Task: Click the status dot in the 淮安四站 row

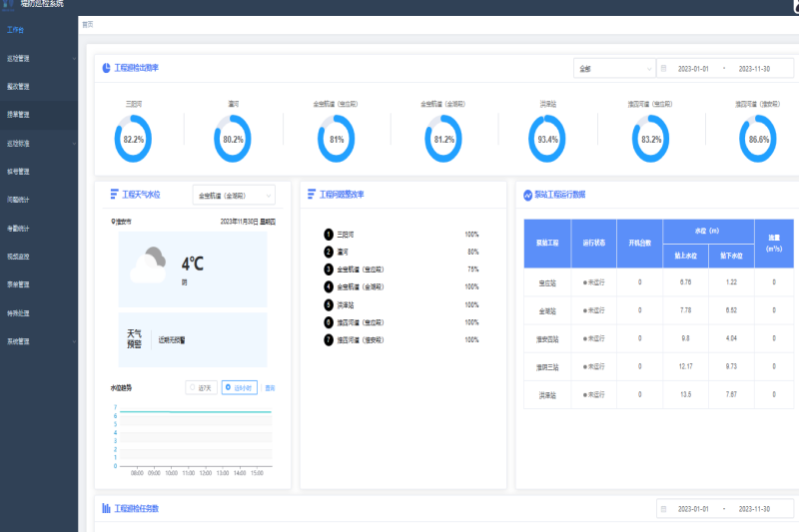Action: tap(585, 338)
